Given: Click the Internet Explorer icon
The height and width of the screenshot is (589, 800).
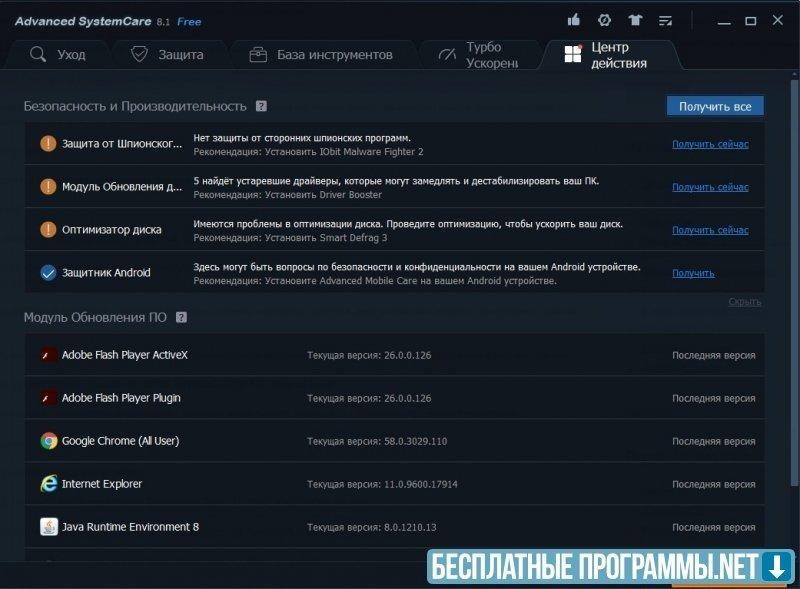Looking at the screenshot, I should tap(49, 483).
